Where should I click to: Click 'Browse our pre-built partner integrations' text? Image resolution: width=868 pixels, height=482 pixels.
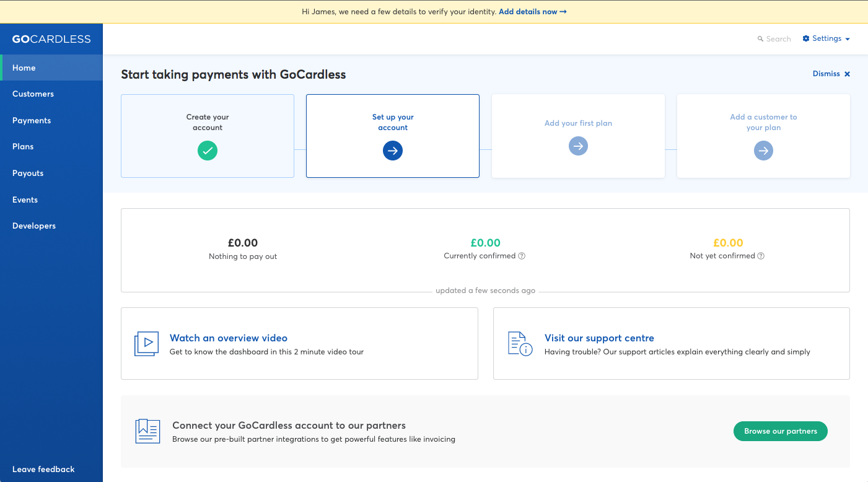[x=313, y=439]
